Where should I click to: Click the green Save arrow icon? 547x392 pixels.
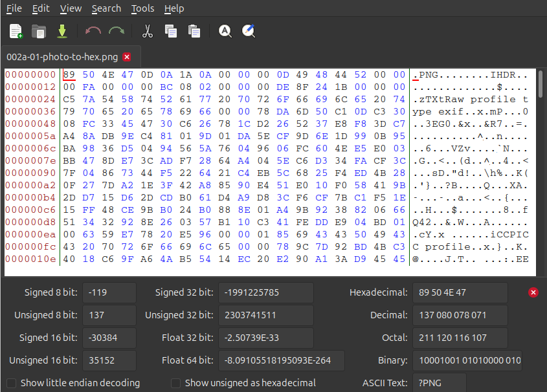tap(62, 31)
